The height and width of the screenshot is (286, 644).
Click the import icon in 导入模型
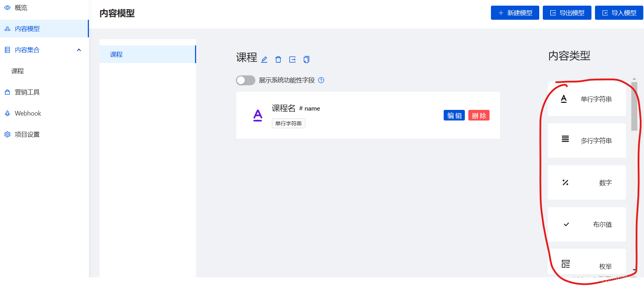coord(605,13)
